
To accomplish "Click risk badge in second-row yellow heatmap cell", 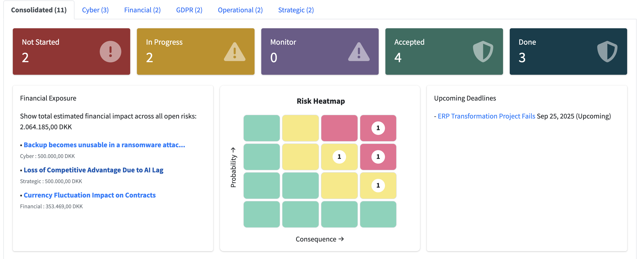I will click(339, 157).
